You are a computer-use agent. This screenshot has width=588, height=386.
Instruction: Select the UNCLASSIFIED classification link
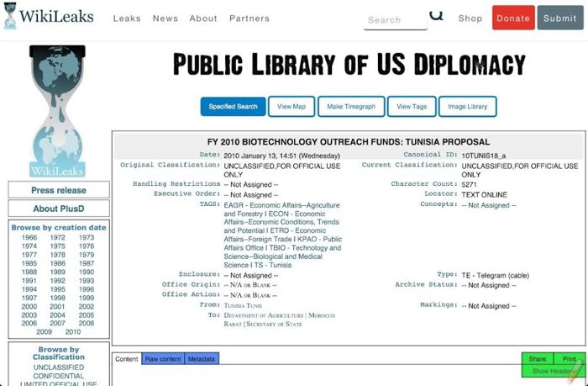click(x=59, y=367)
